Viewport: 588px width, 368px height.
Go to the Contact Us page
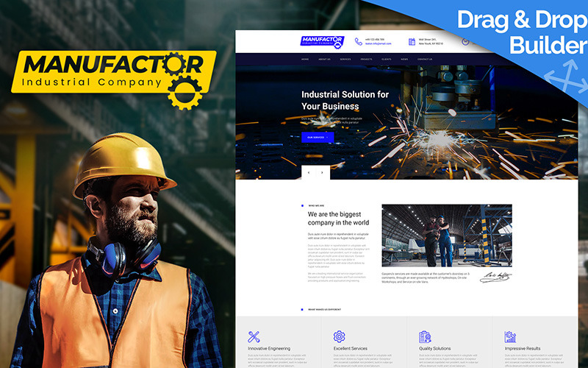click(425, 59)
